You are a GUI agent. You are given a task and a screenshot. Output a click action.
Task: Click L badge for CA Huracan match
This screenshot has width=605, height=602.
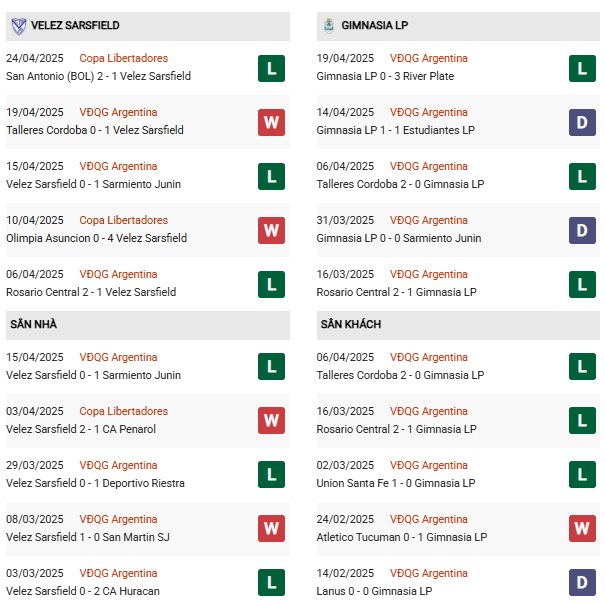click(271, 583)
